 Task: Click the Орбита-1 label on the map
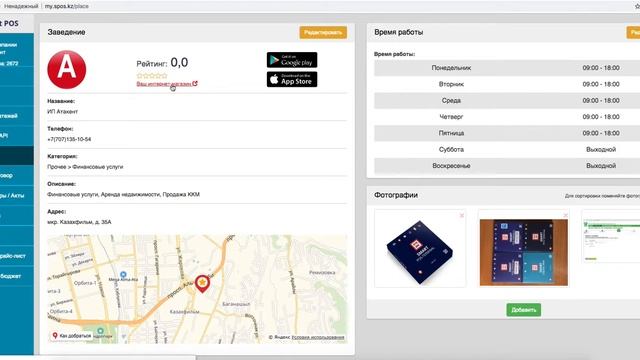click(85, 283)
